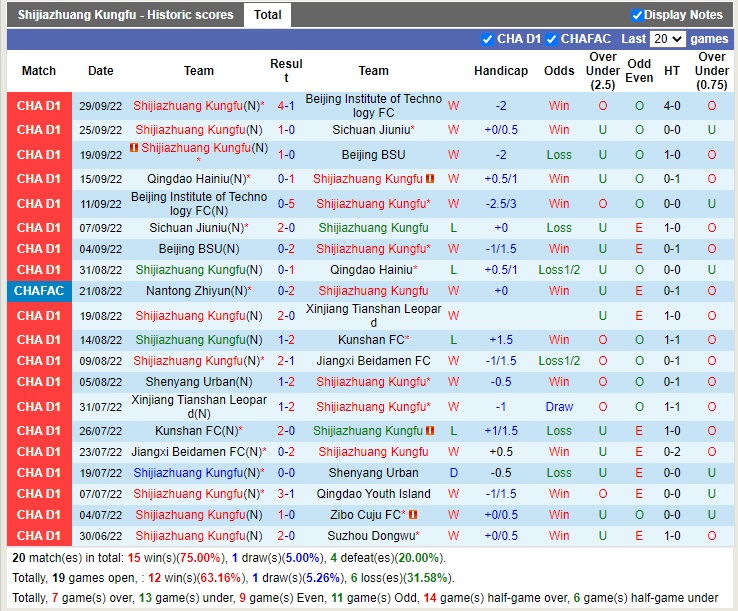Click the 0-5 result on 11/09/22
Image resolution: width=738 pixels, height=611 pixels.
click(x=286, y=203)
